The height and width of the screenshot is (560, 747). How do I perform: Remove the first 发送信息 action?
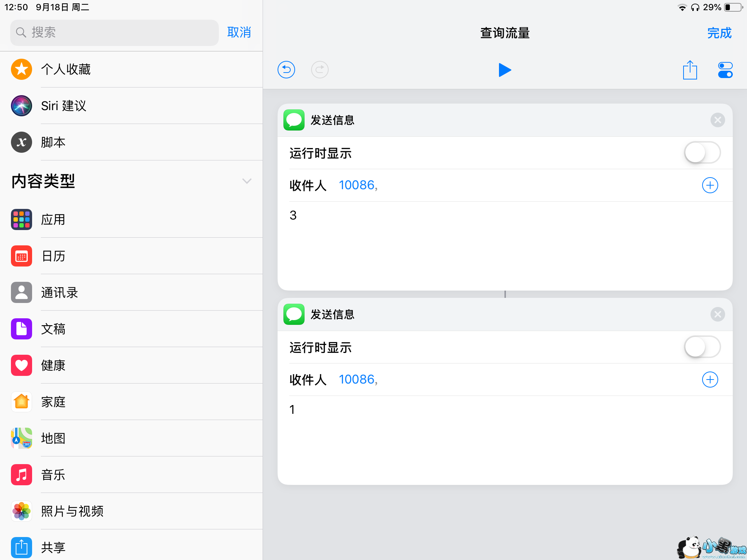click(x=717, y=120)
